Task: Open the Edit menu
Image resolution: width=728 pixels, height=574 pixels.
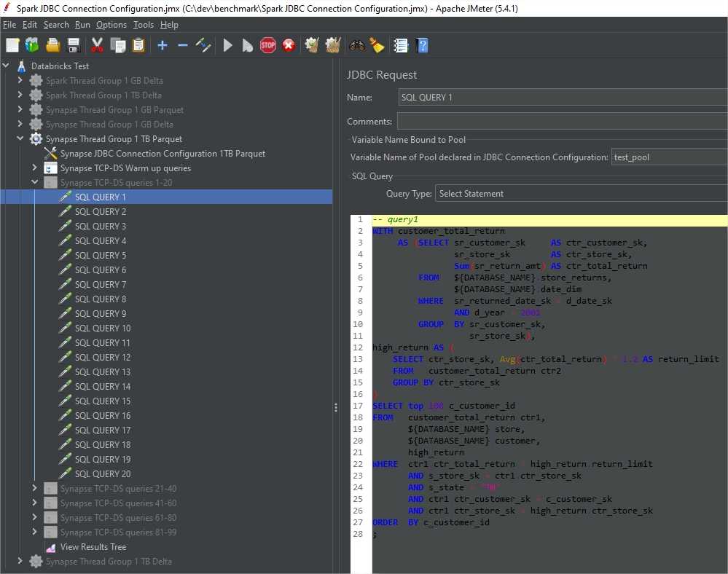Action: [x=29, y=25]
